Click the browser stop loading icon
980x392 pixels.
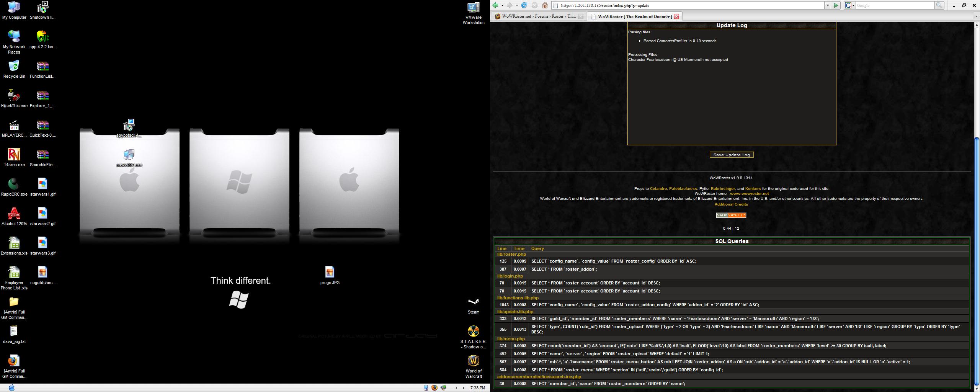(x=534, y=5)
